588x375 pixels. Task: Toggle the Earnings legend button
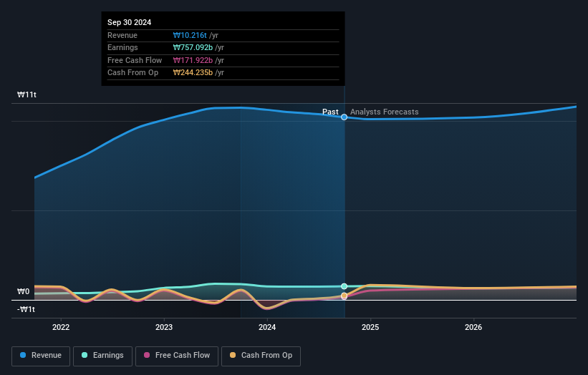102,356
